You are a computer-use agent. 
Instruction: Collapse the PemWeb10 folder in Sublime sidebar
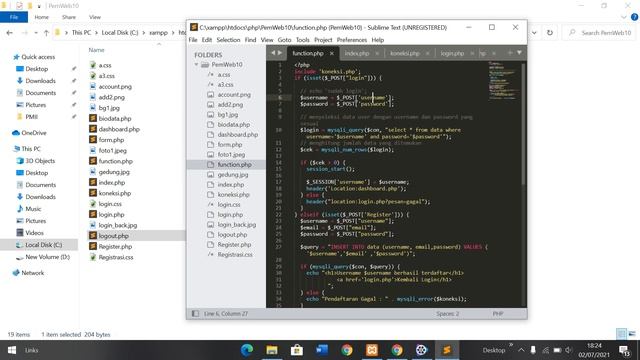tap(196, 64)
